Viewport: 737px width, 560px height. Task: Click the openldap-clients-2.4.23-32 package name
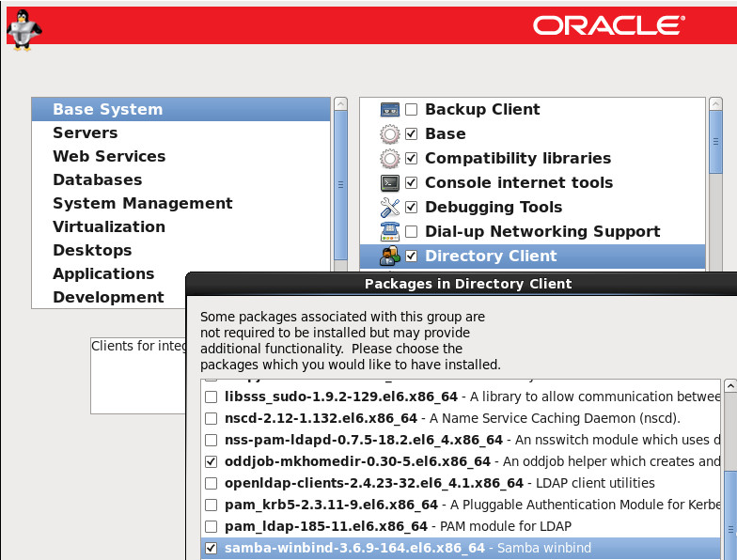tap(374, 483)
